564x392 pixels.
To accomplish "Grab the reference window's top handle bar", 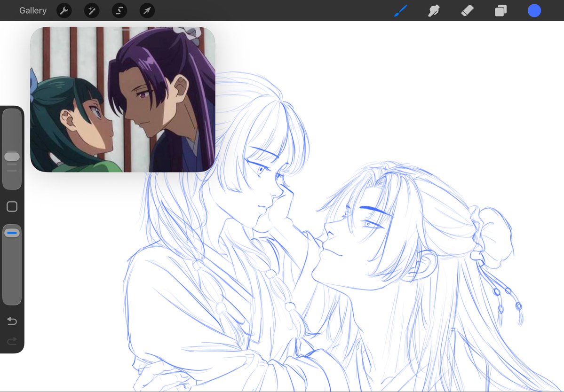I will pyautogui.click(x=122, y=29).
